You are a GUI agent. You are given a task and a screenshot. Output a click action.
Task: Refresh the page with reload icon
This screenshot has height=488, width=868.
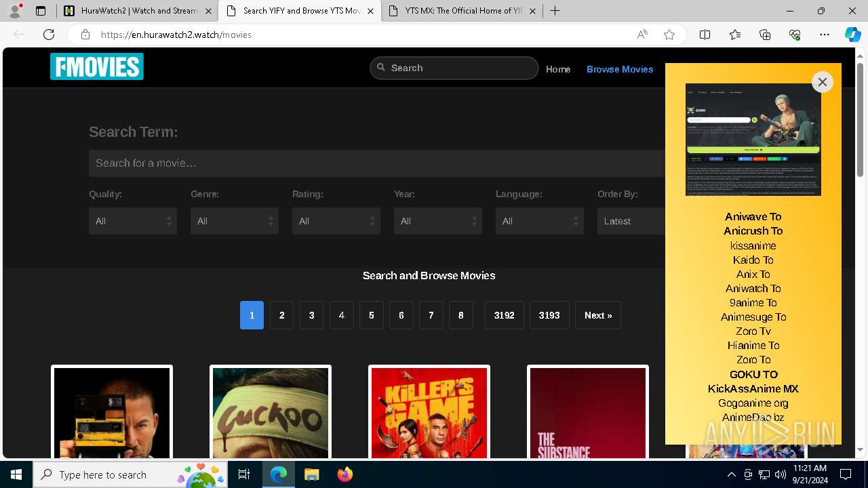[x=49, y=35]
